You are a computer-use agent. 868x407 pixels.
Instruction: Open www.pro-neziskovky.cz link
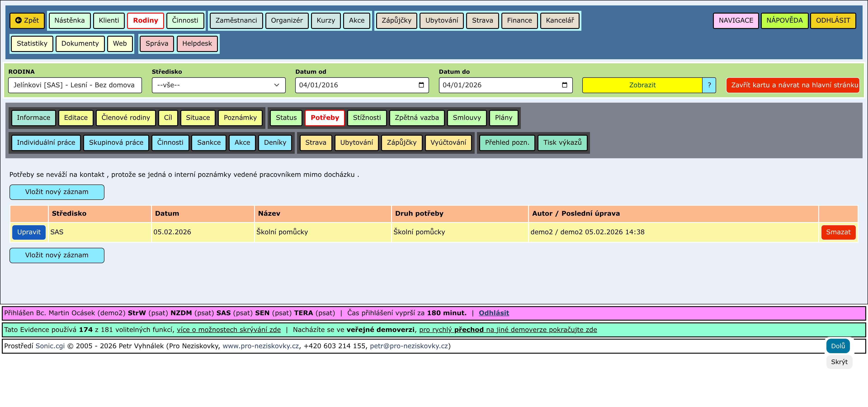(261, 346)
